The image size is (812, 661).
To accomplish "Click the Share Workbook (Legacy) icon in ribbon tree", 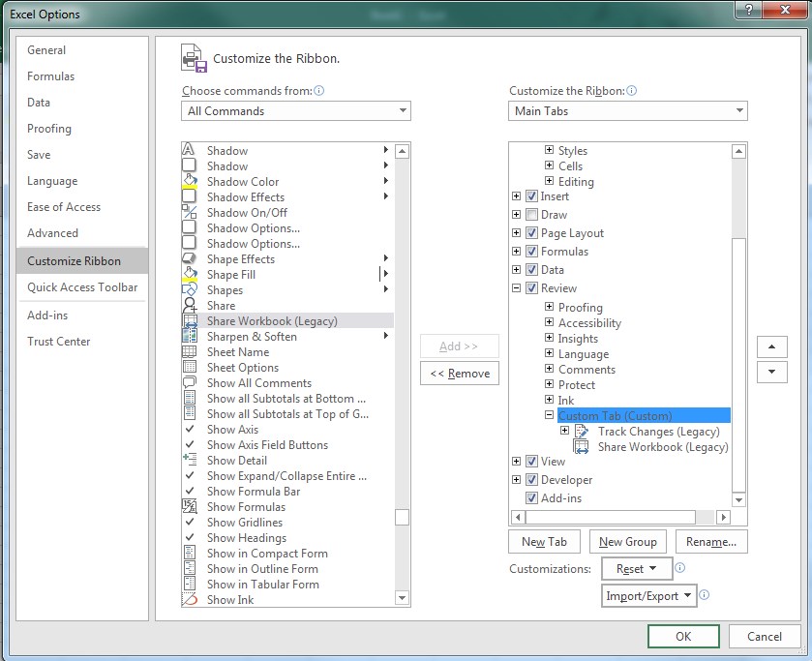I will click(x=582, y=446).
